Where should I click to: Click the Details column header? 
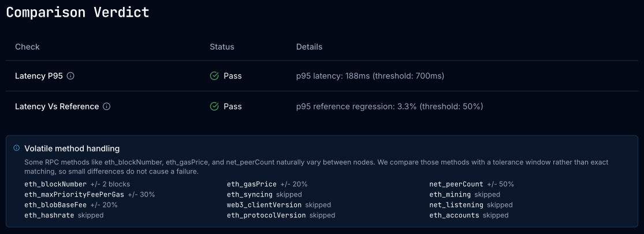pos(309,47)
